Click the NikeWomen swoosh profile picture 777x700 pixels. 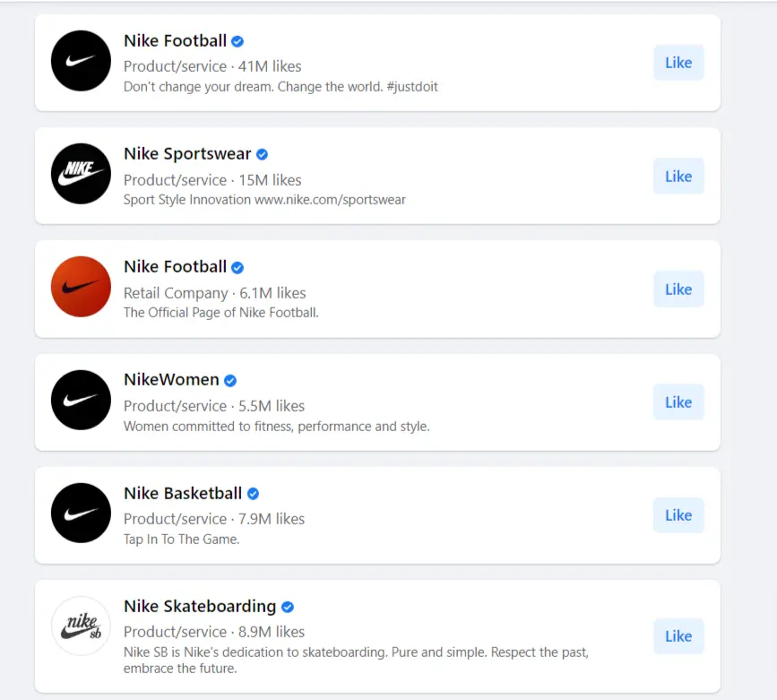(x=81, y=400)
